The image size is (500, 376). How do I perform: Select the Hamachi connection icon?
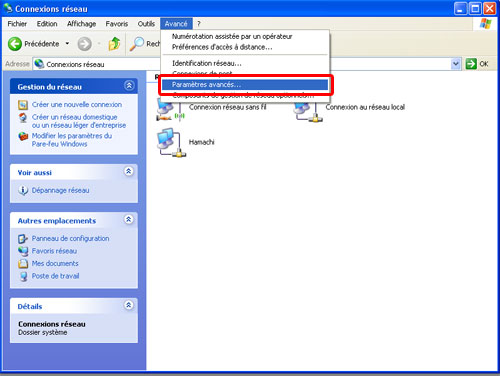(171, 143)
